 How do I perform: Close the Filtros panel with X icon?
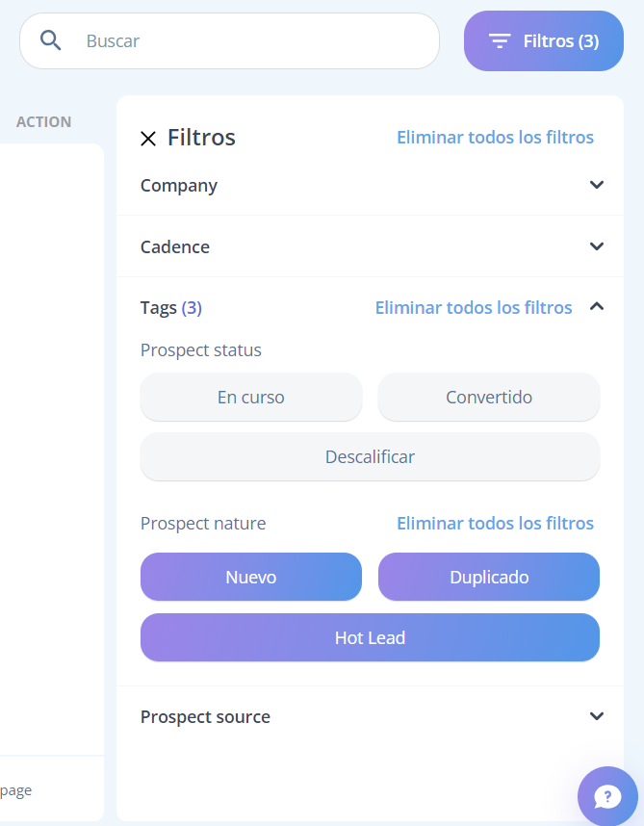pyautogui.click(x=148, y=139)
